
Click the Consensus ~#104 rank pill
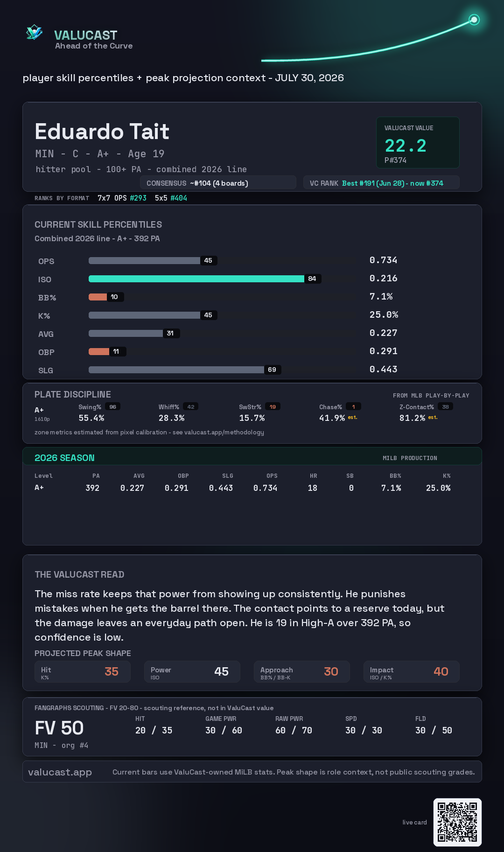218,183
